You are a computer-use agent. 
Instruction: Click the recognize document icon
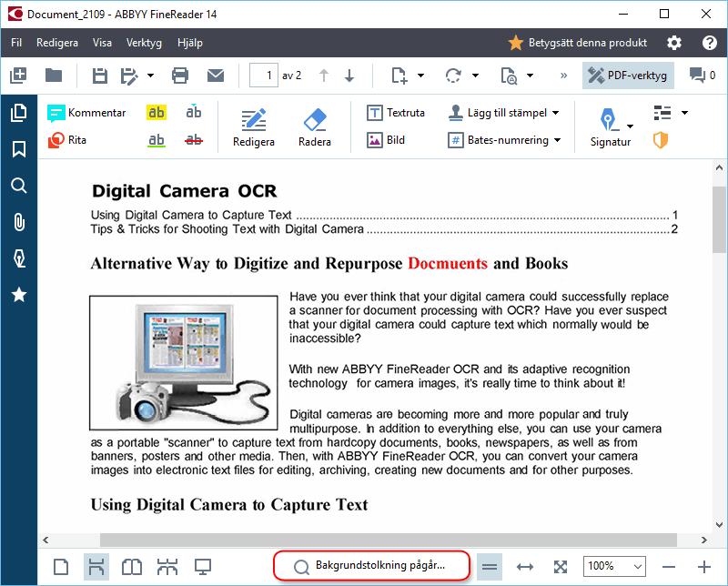(x=509, y=76)
